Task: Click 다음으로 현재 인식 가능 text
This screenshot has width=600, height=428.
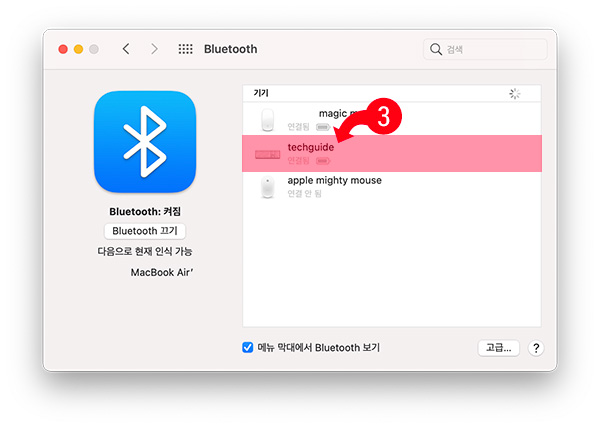Action: pyautogui.click(x=145, y=251)
